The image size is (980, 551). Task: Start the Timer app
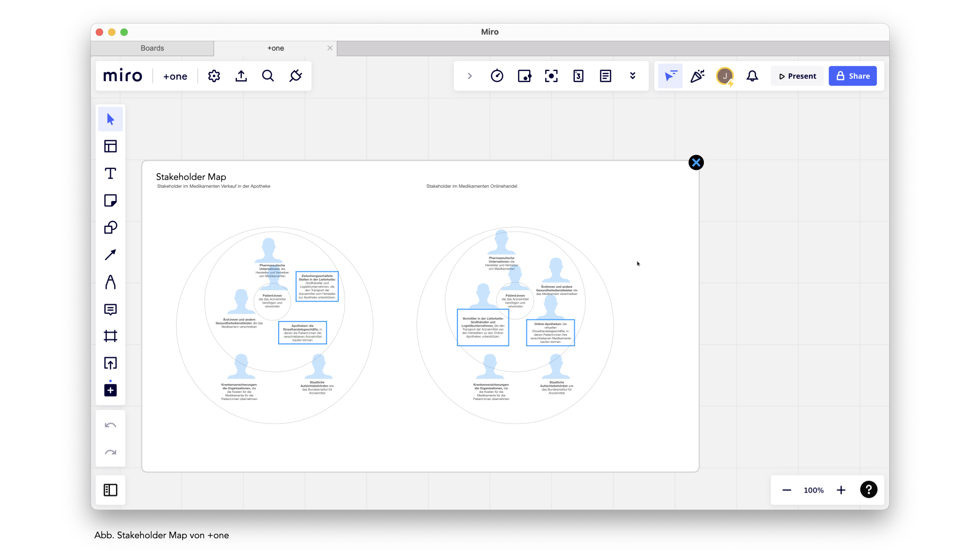[497, 76]
